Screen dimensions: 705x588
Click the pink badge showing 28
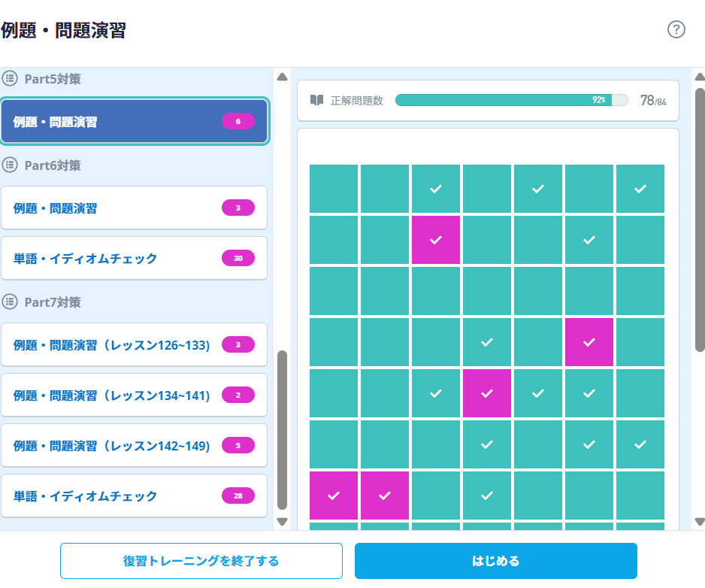[x=238, y=496]
